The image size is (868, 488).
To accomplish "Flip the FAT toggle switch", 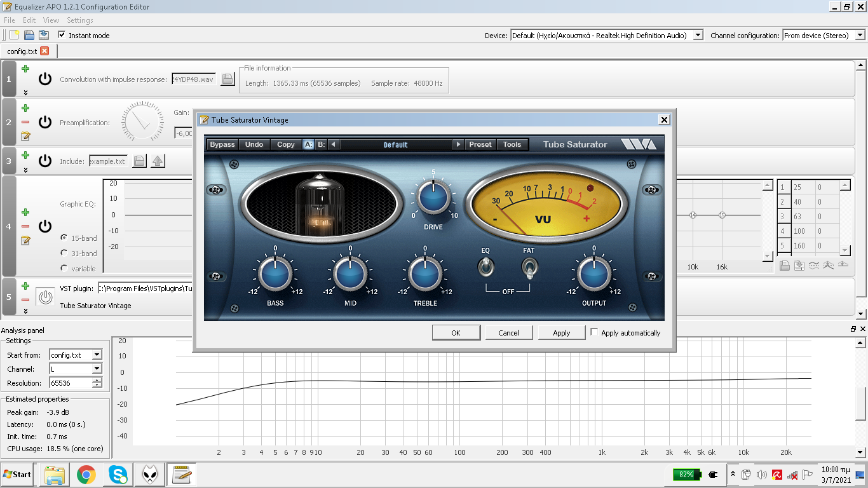I will (529, 268).
